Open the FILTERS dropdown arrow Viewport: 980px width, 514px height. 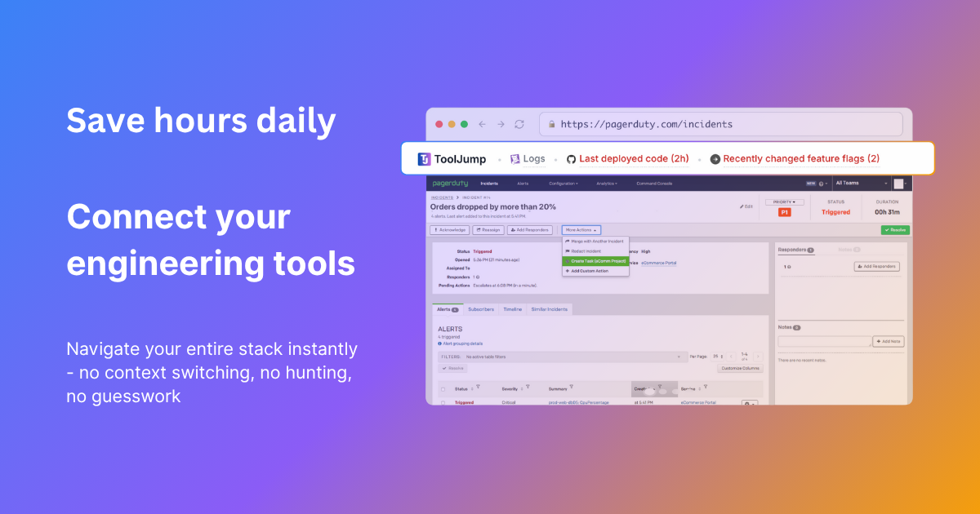[x=680, y=356]
